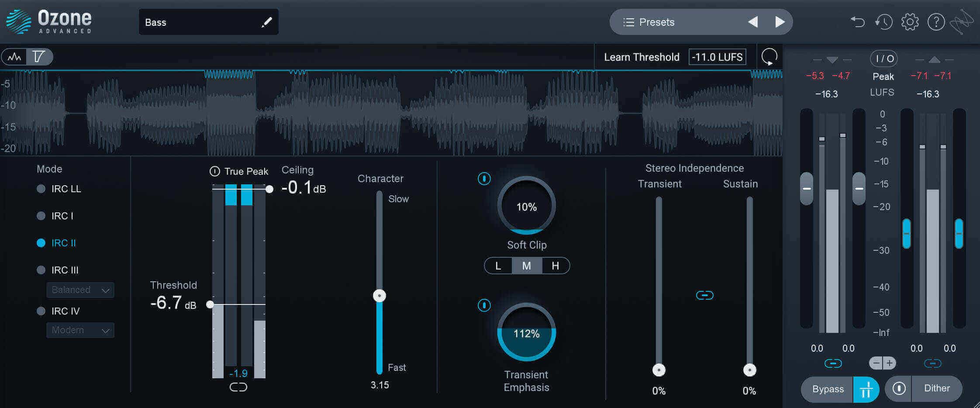Viewport: 980px width, 408px height.
Task: Click the Ceiling slider handle
Action: click(269, 189)
